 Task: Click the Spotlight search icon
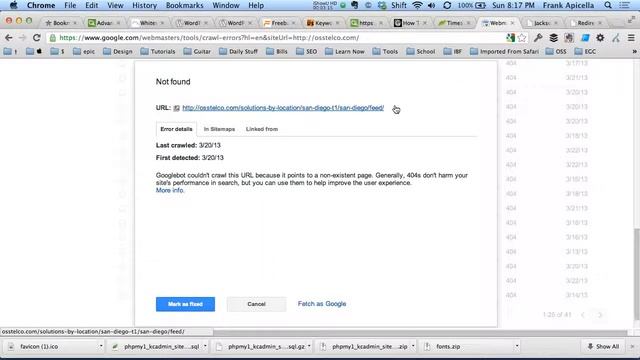(x=608, y=5)
